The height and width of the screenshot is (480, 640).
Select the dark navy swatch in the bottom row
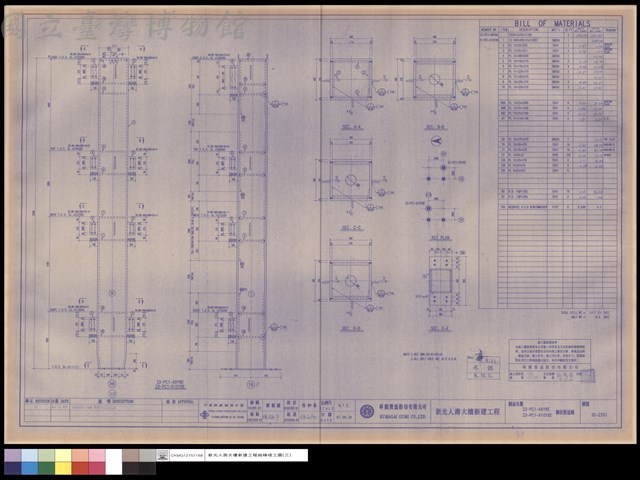click(13, 468)
